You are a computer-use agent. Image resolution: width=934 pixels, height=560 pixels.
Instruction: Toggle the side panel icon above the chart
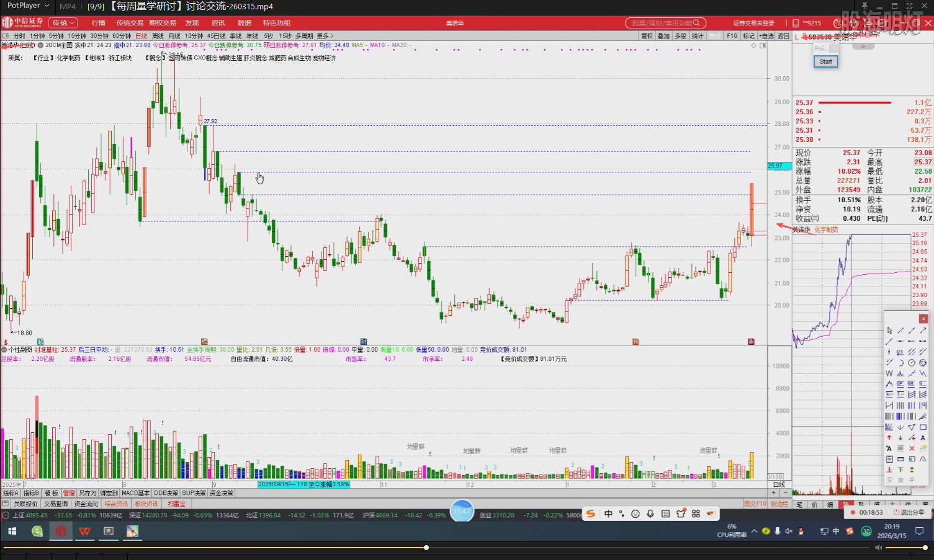762,45
